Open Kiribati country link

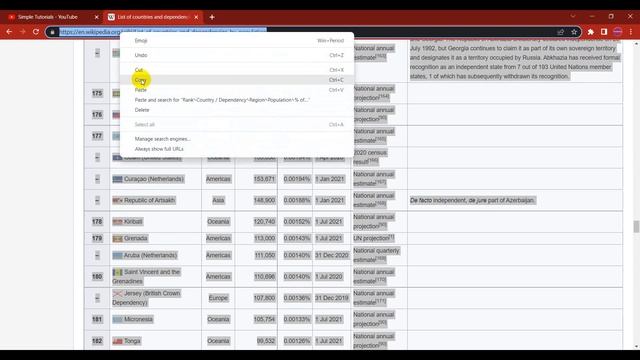tap(133, 221)
